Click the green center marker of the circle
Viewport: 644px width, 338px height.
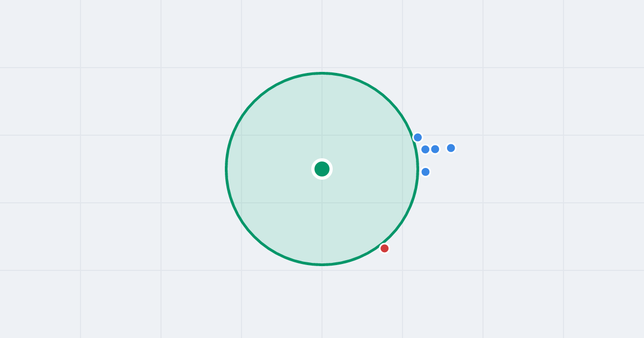(322, 169)
